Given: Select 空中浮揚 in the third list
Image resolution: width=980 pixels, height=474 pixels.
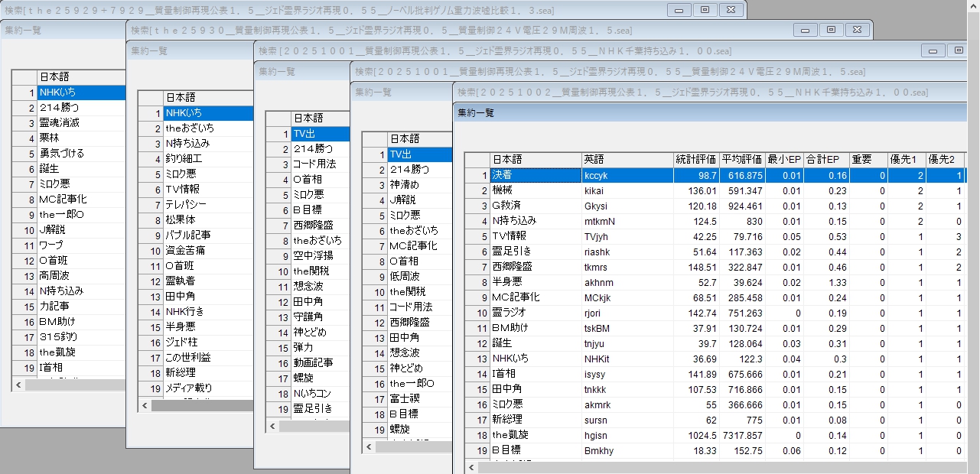Looking at the screenshot, I should [319, 255].
